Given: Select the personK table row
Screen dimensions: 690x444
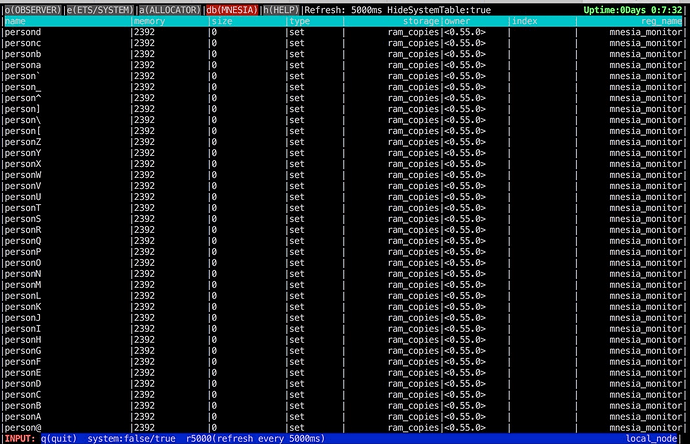Looking at the screenshot, I should click(343, 307).
